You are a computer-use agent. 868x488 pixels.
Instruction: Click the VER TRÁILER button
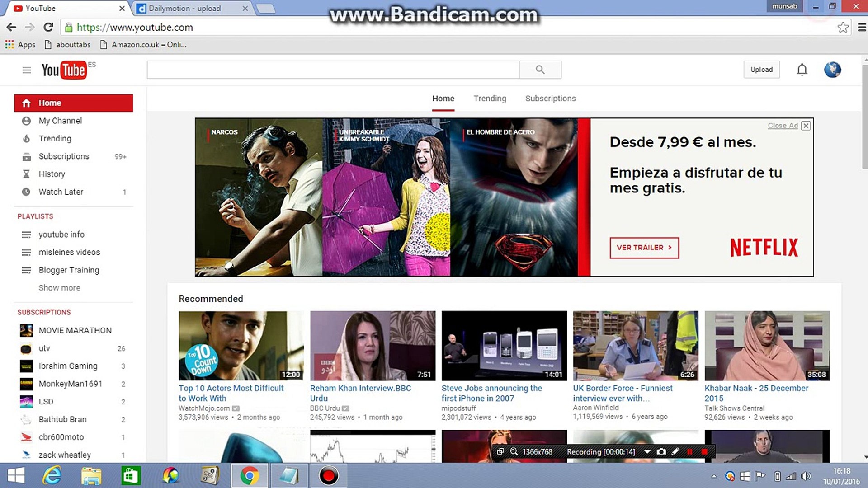(x=644, y=248)
